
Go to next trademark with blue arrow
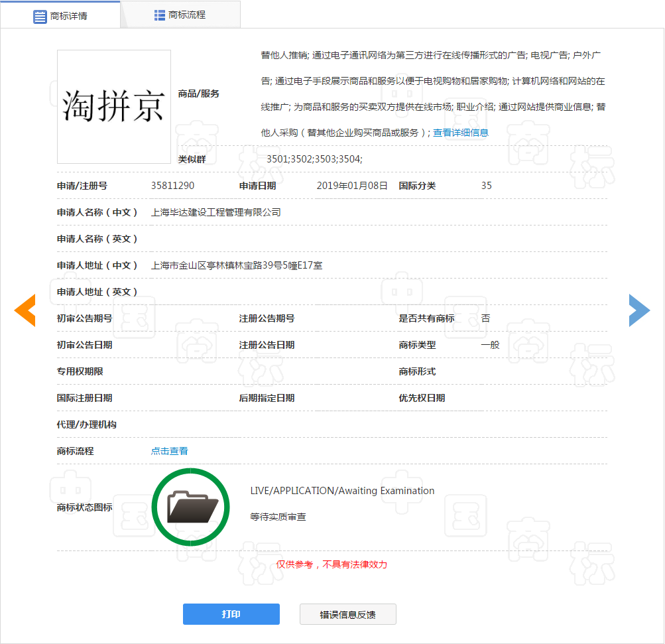pos(639,310)
